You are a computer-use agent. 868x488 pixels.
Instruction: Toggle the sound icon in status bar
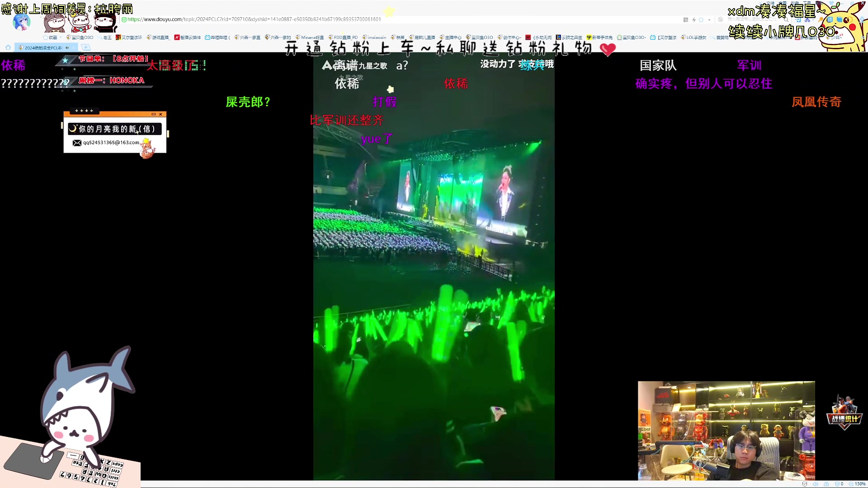(815, 484)
